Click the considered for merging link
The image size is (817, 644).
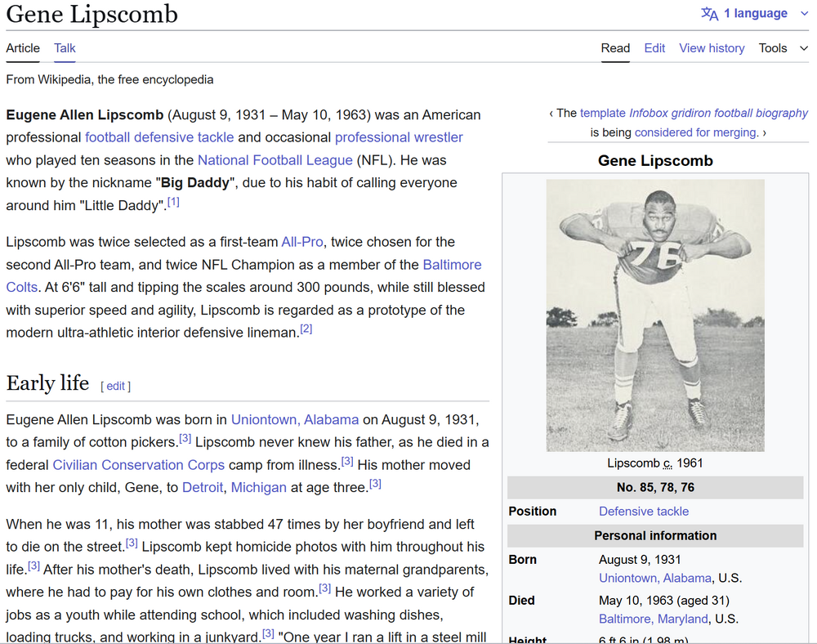(696, 132)
